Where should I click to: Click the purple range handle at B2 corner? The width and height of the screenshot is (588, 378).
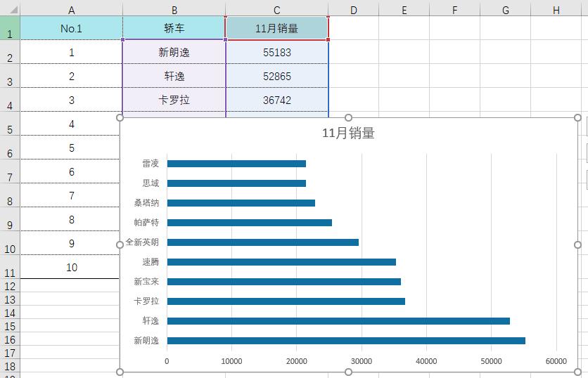[x=122, y=39]
